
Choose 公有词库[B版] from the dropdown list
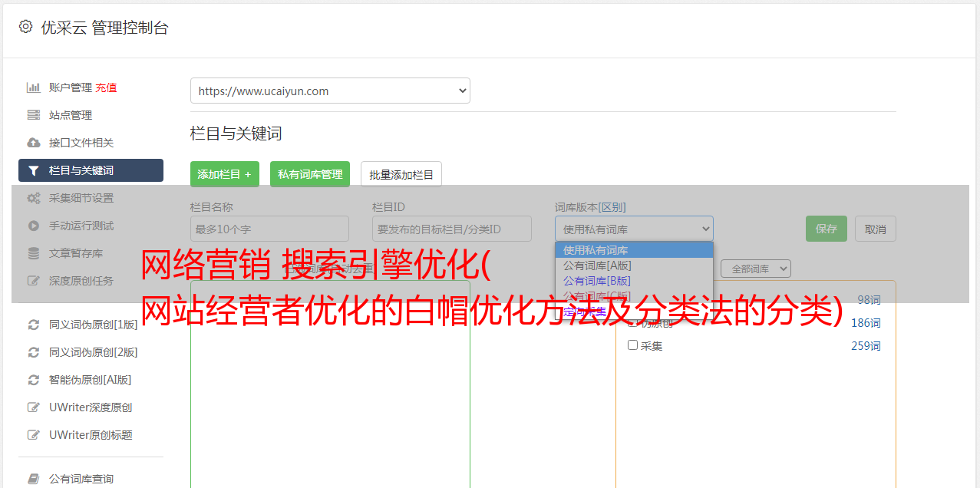coord(634,281)
